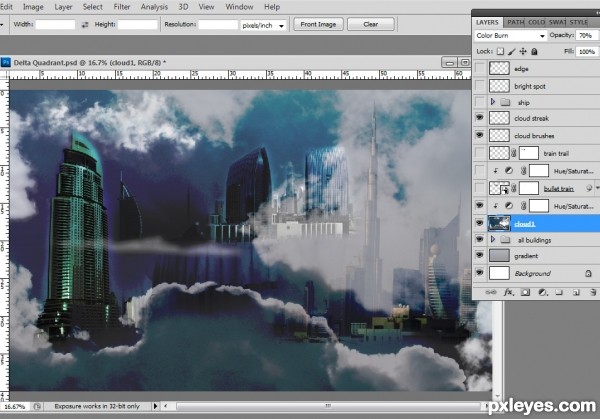Hide the cloud brushes layer
Screen dimensions: 600x419
(x=479, y=135)
